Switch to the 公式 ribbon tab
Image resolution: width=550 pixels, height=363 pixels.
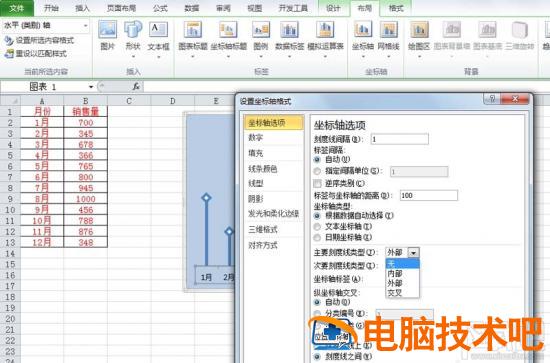160,8
